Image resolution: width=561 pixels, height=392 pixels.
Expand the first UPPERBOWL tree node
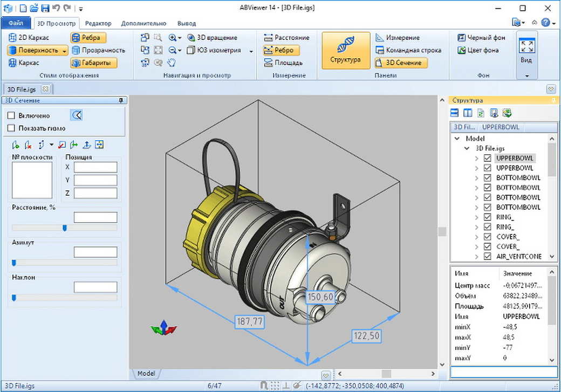point(476,158)
